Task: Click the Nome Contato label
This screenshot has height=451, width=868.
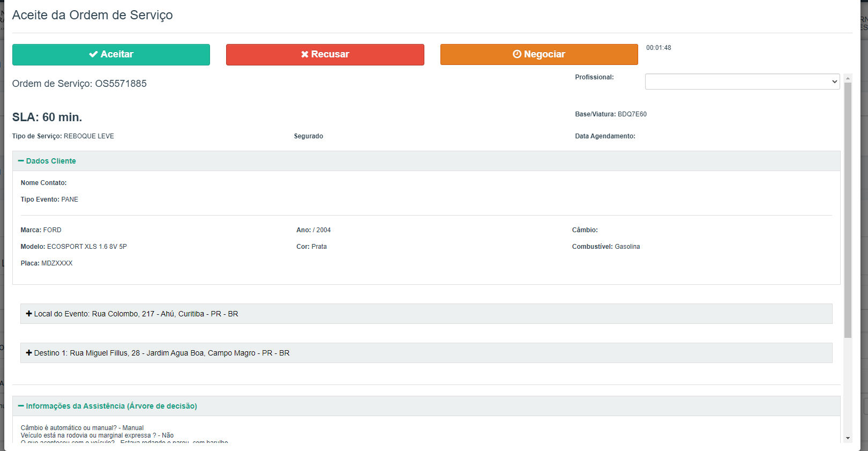Action: pyautogui.click(x=44, y=183)
